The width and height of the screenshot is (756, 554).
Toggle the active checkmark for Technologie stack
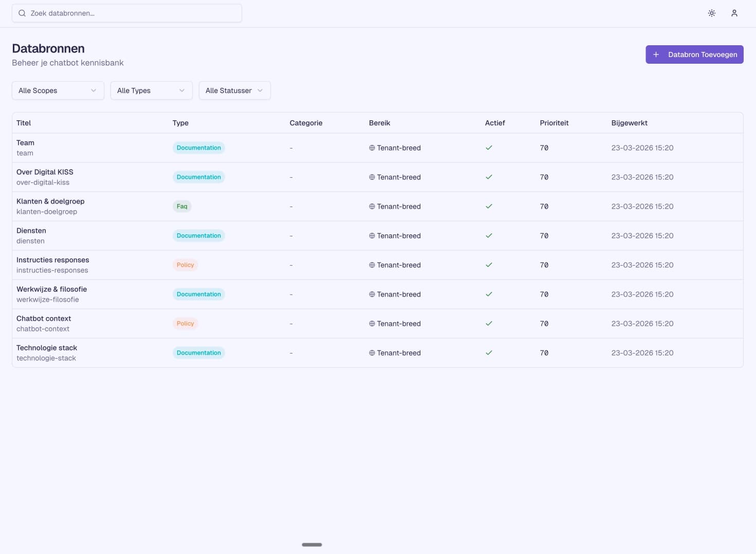(489, 353)
